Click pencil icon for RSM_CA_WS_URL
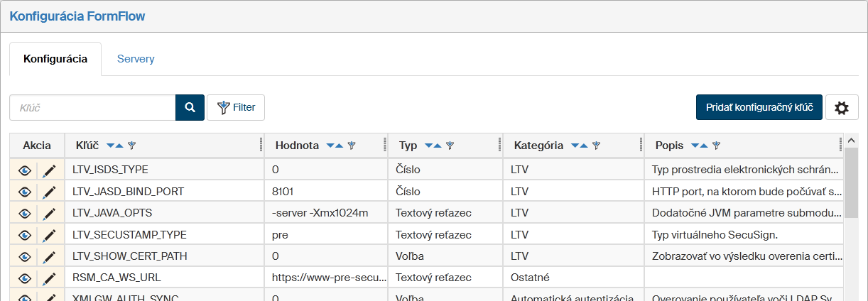 [49, 278]
